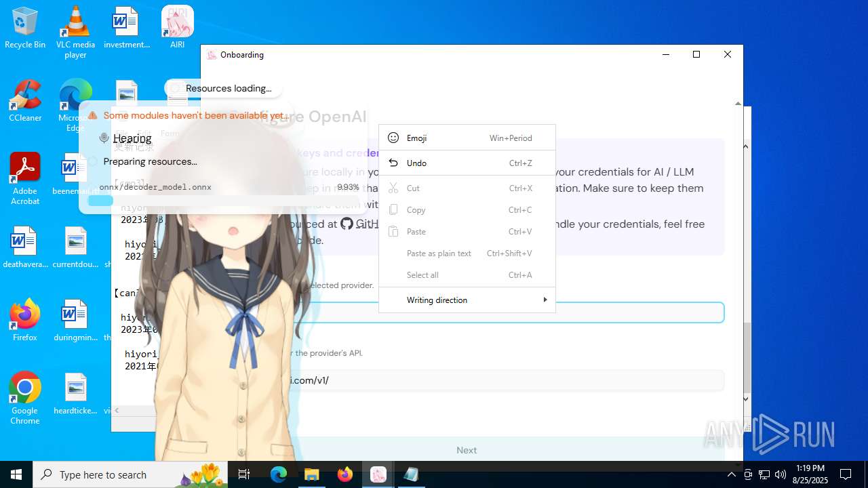Screen dimensions: 868x488
Task: Click the Windows Start button
Action: [x=16, y=474]
